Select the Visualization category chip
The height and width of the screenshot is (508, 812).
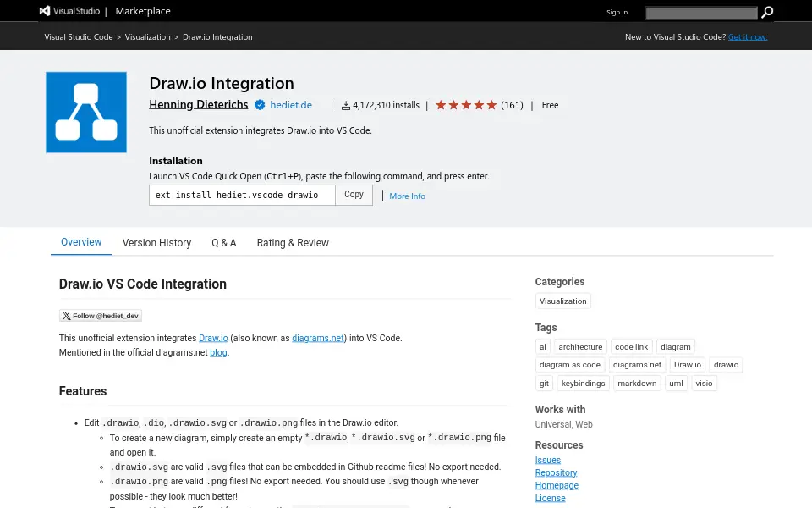pos(563,301)
